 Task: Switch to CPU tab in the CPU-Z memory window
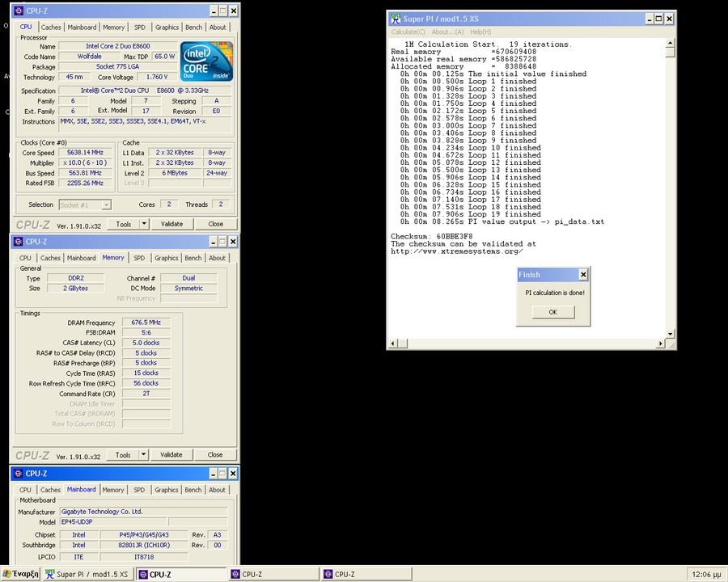click(26, 258)
